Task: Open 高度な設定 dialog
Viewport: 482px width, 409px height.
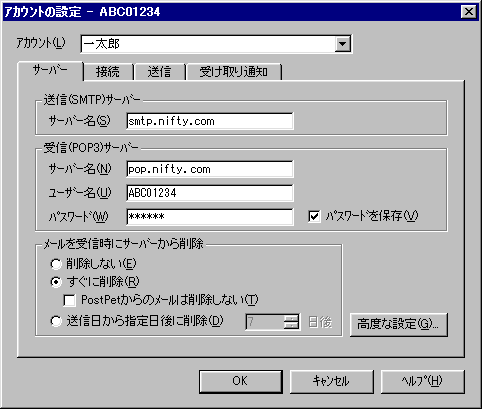Action: pyautogui.click(x=398, y=324)
